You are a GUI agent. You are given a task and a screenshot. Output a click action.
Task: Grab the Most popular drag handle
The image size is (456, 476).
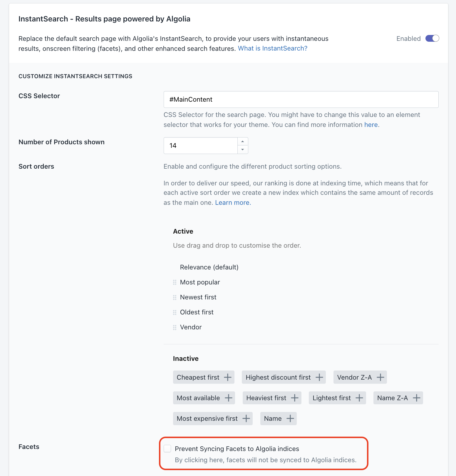[175, 282]
